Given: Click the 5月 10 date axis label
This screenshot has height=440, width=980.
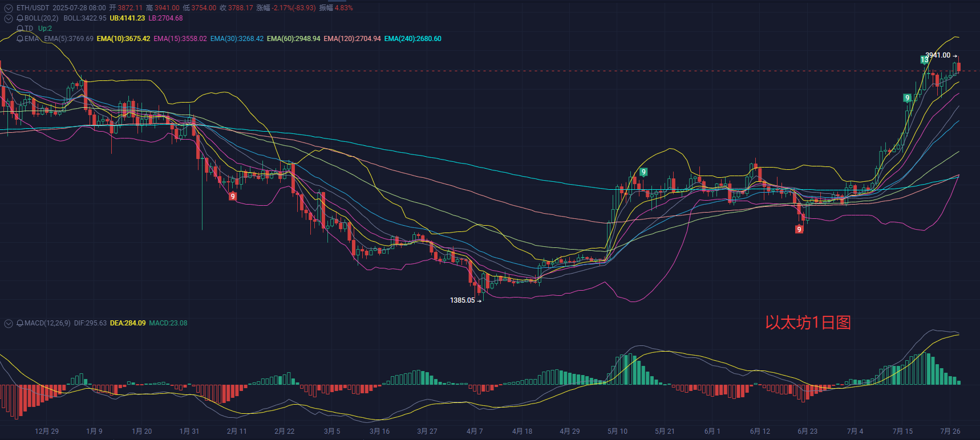Looking at the screenshot, I should (617, 431).
